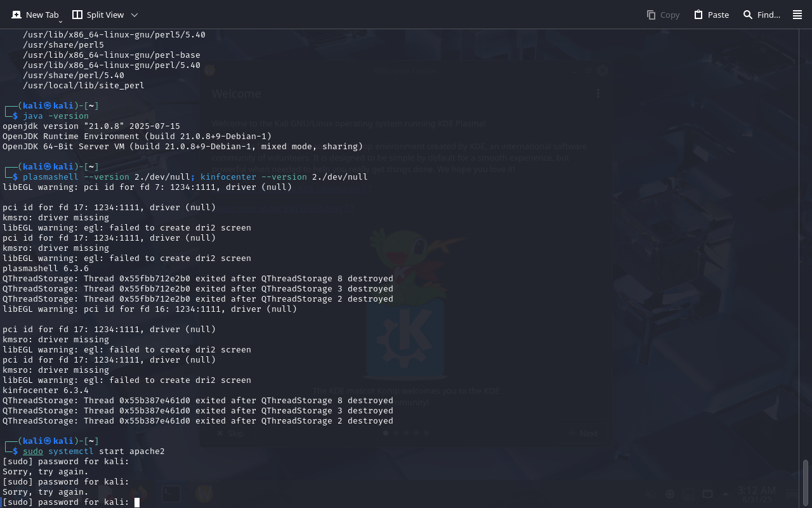This screenshot has height=508, width=812.
Task: Click the 'plasmashell 6.3.6' output line
Action: tap(46, 269)
